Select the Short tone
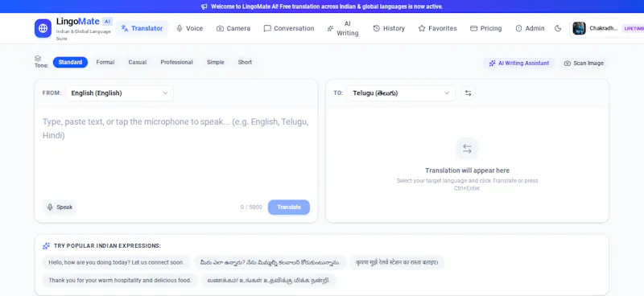This screenshot has height=296, width=644. pyautogui.click(x=245, y=63)
